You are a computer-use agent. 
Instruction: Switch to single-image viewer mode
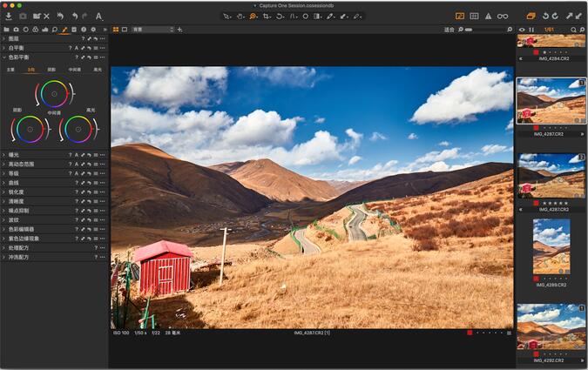click(x=125, y=30)
